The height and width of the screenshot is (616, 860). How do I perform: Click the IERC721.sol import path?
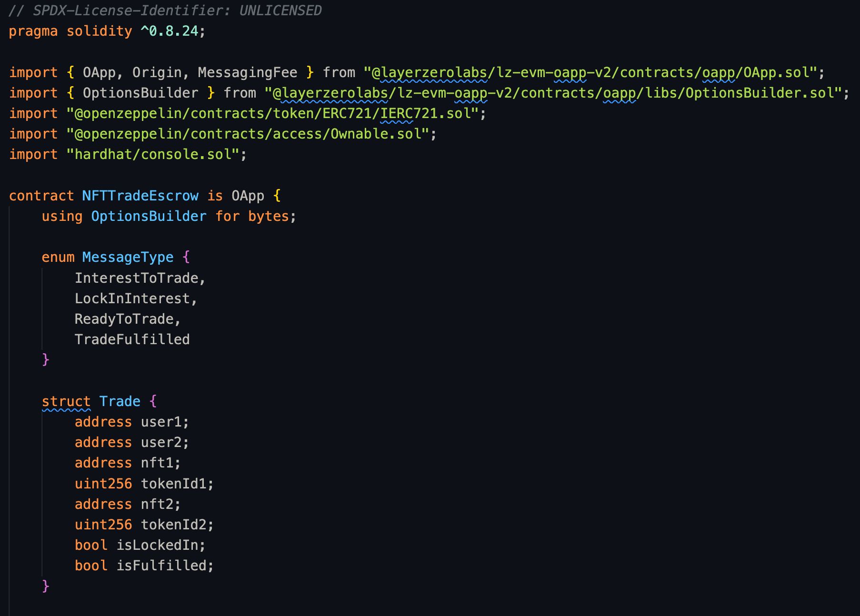coord(272,113)
